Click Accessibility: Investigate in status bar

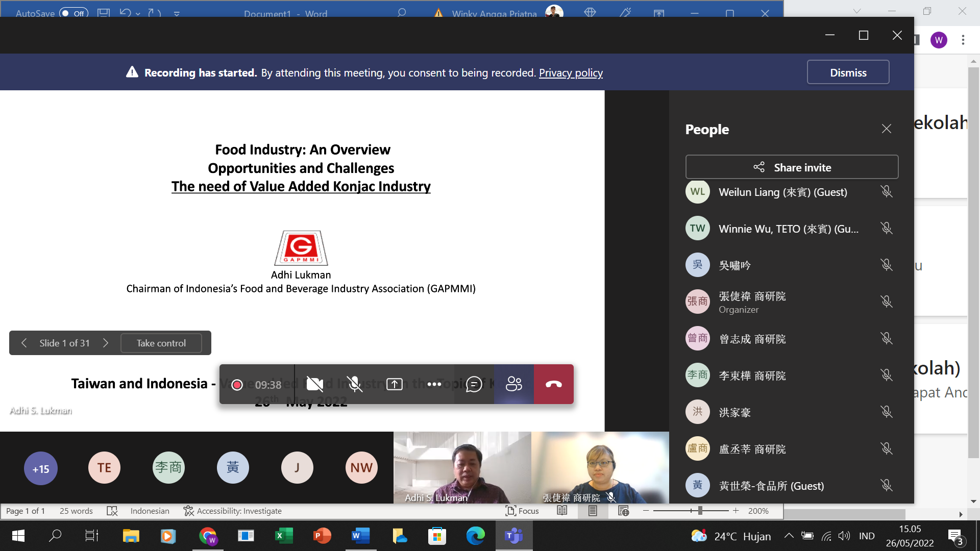click(x=232, y=511)
